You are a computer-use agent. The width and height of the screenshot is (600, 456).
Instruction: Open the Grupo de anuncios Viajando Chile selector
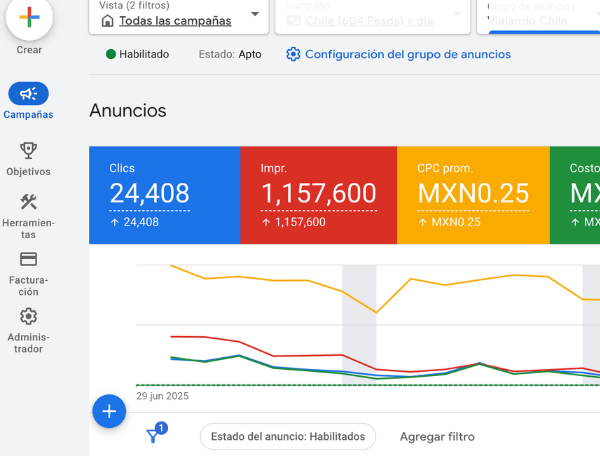click(538, 16)
